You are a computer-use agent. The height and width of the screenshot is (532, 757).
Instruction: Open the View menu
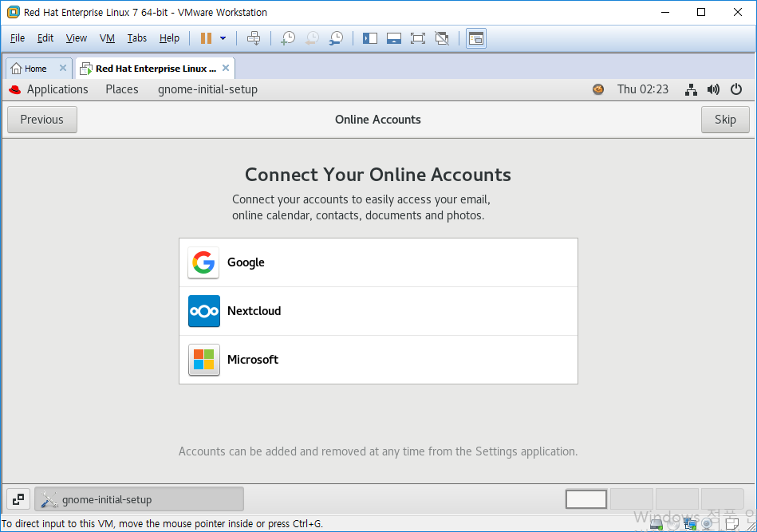pos(77,38)
